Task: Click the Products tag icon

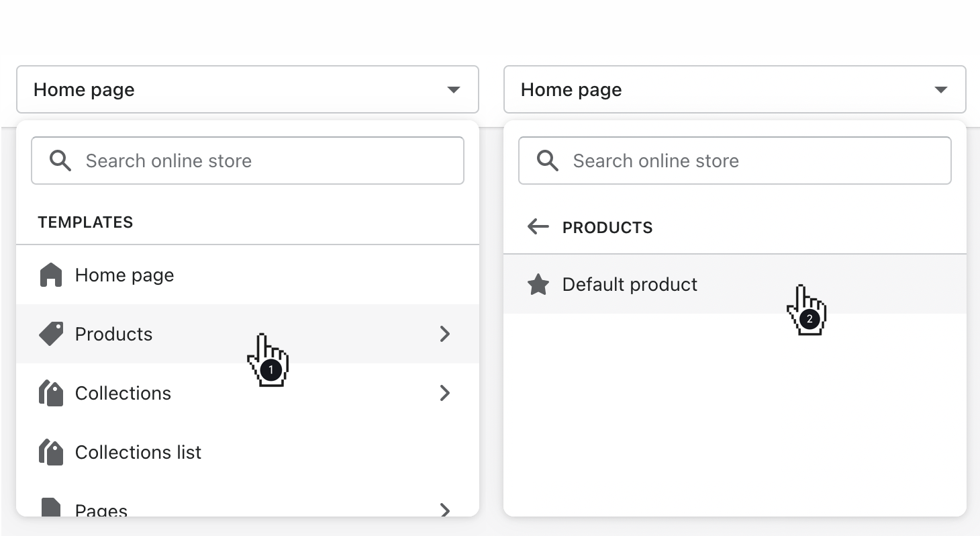Action: coord(51,334)
